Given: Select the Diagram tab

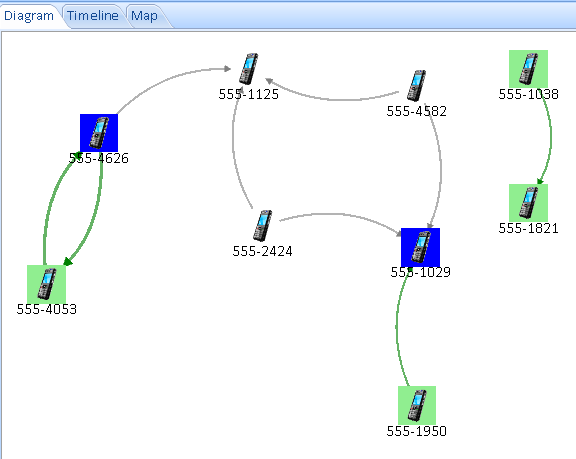Looking at the screenshot, I should [x=29, y=16].
